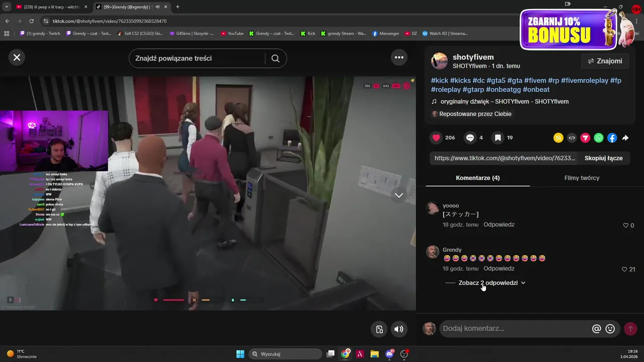Open the weather widget 11°C
The width and height of the screenshot is (644, 362).
(x=22, y=354)
